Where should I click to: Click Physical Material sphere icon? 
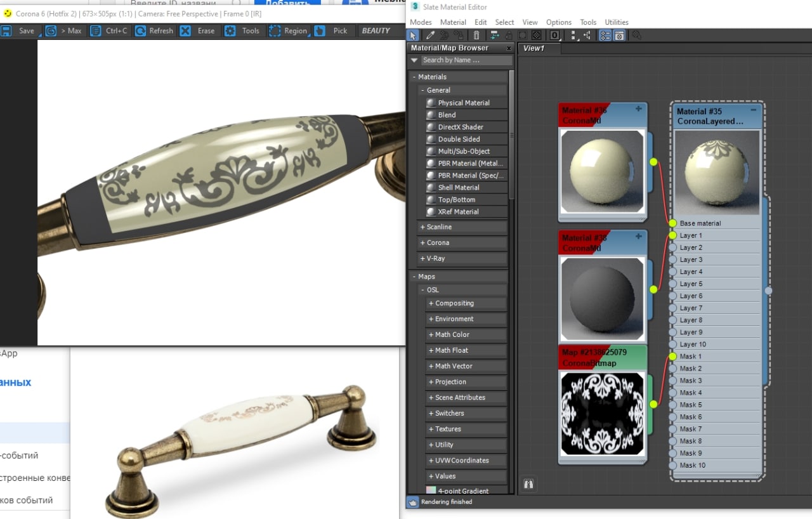coord(431,103)
